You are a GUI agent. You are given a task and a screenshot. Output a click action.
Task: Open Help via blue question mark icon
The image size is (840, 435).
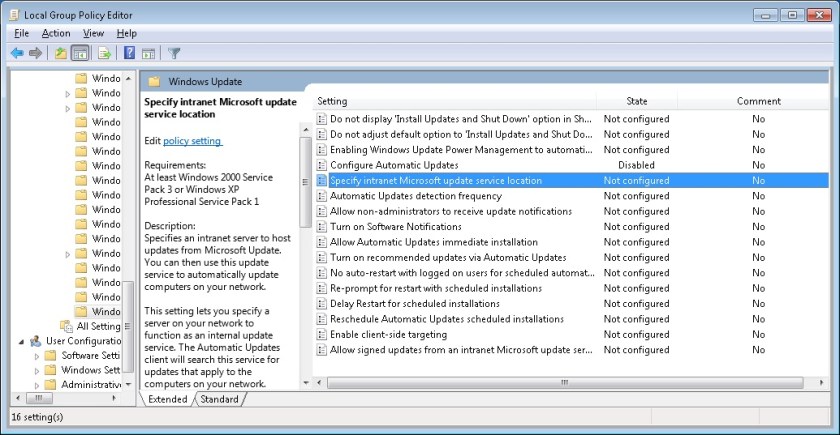pyautogui.click(x=129, y=53)
